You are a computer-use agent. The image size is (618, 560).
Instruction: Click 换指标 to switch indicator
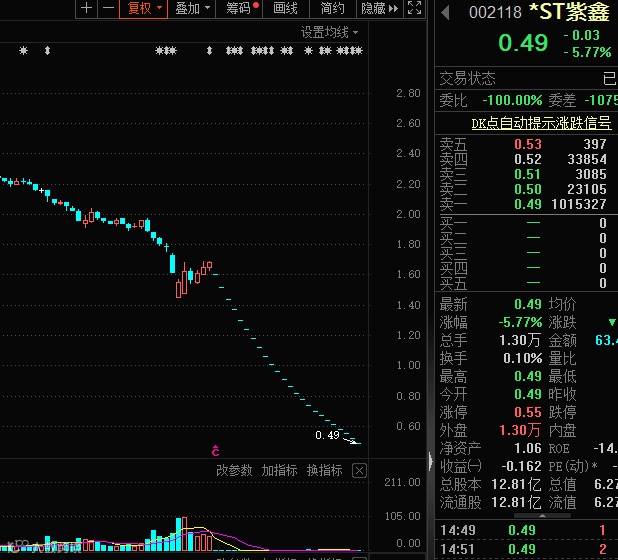325,470
